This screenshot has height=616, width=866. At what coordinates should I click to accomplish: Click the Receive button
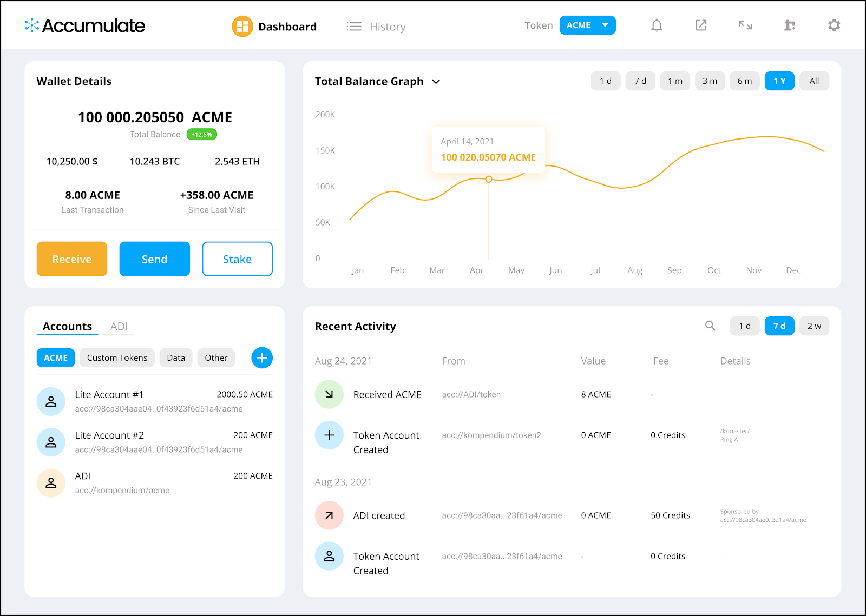(72, 259)
